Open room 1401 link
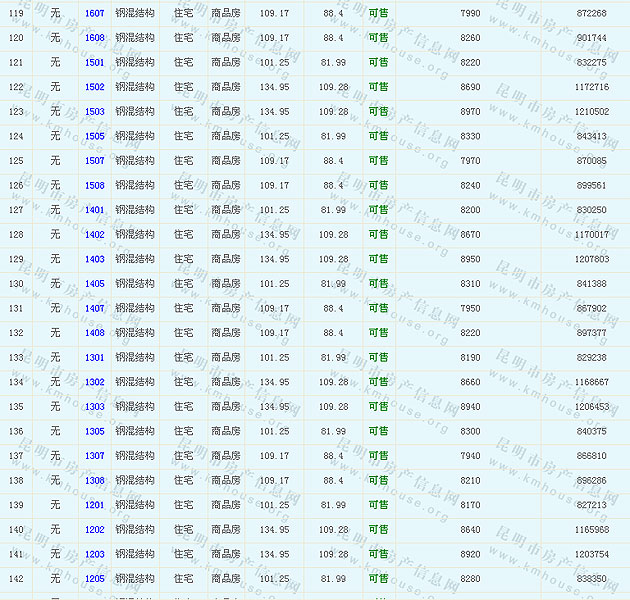This screenshot has width=630, height=600. point(94,210)
